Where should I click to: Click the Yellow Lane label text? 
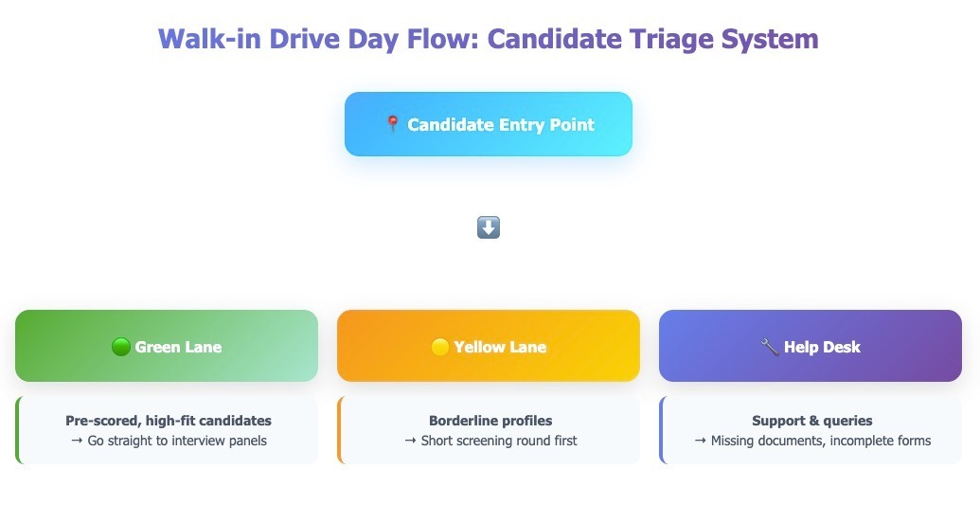point(500,347)
